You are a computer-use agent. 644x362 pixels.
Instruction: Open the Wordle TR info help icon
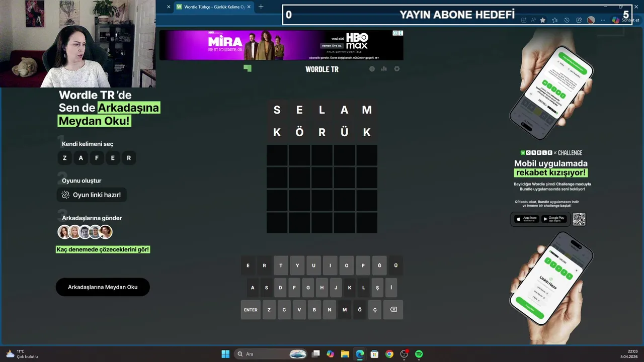tap(372, 69)
